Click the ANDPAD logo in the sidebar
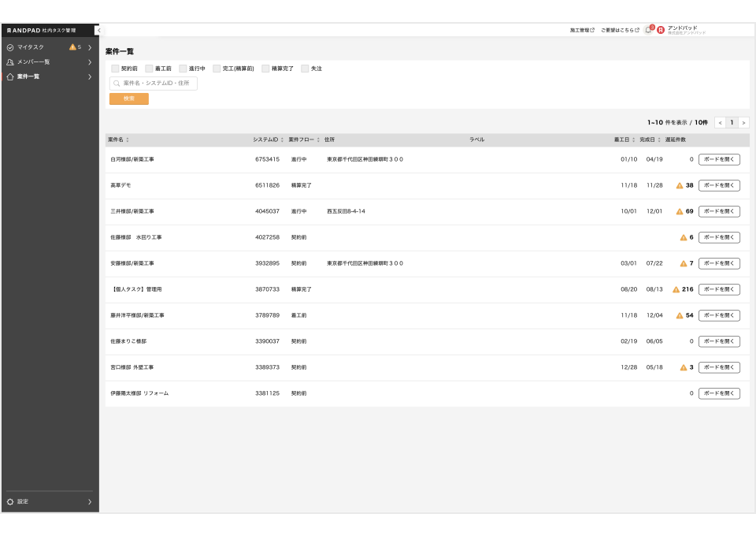The image size is (756, 536). point(24,31)
